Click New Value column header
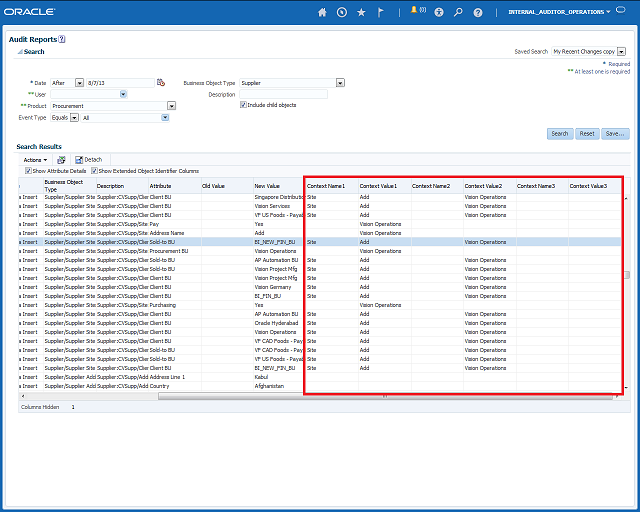 point(279,186)
